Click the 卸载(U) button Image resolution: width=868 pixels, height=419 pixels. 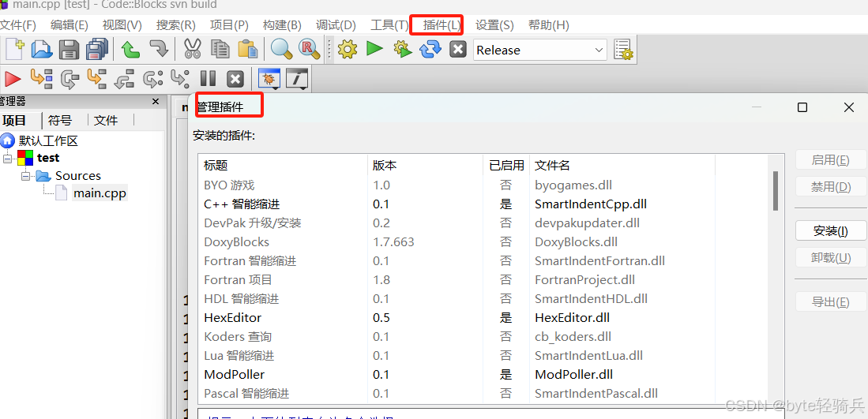tap(831, 257)
